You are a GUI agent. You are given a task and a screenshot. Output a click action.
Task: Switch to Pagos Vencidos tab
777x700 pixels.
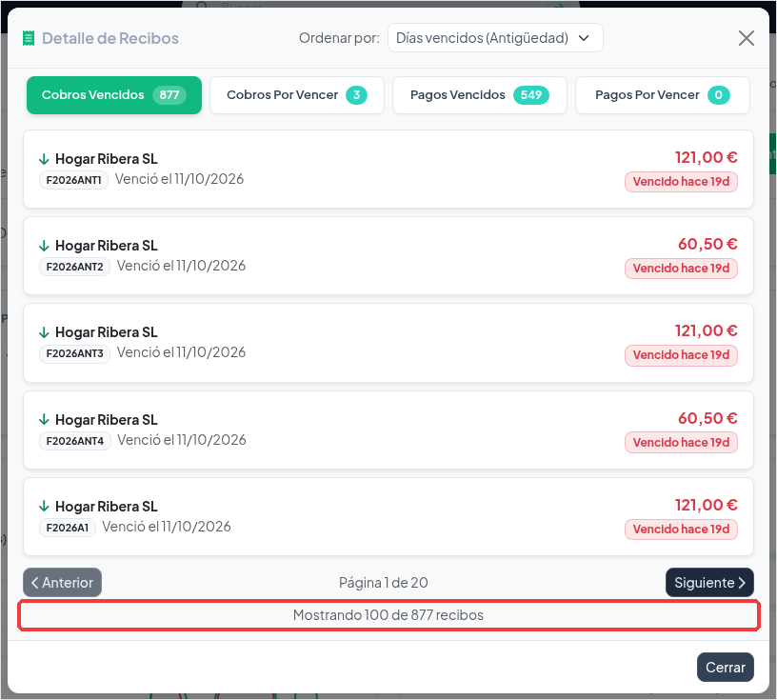coord(480,95)
